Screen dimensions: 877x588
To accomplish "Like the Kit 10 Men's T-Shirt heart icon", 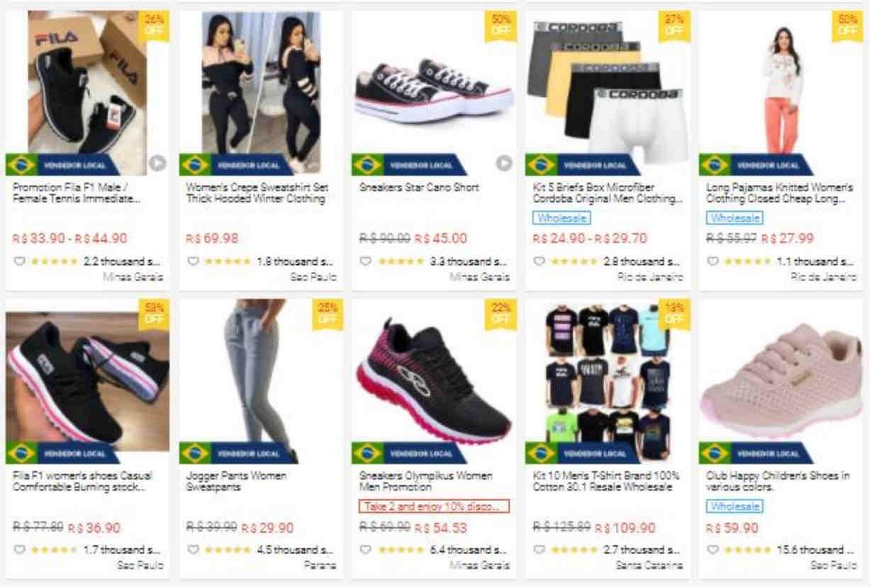I will click(540, 550).
